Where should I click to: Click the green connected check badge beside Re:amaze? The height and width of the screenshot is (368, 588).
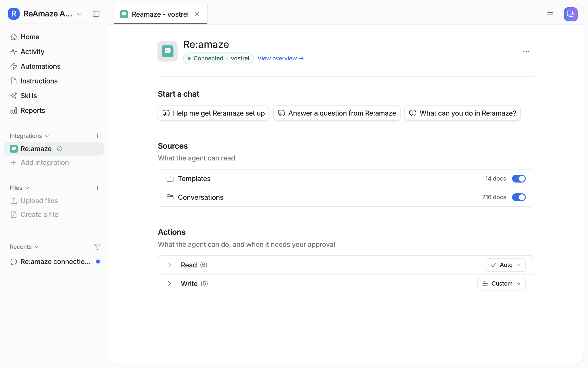pyautogui.click(x=60, y=149)
